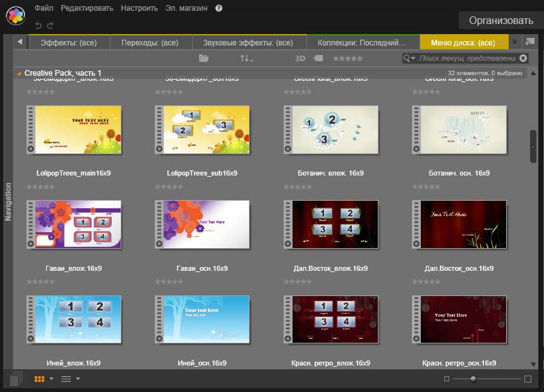Viewport: 544px width, 392px height.
Task: Switch to the Переходы: (все) tab
Action: click(x=152, y=43)
